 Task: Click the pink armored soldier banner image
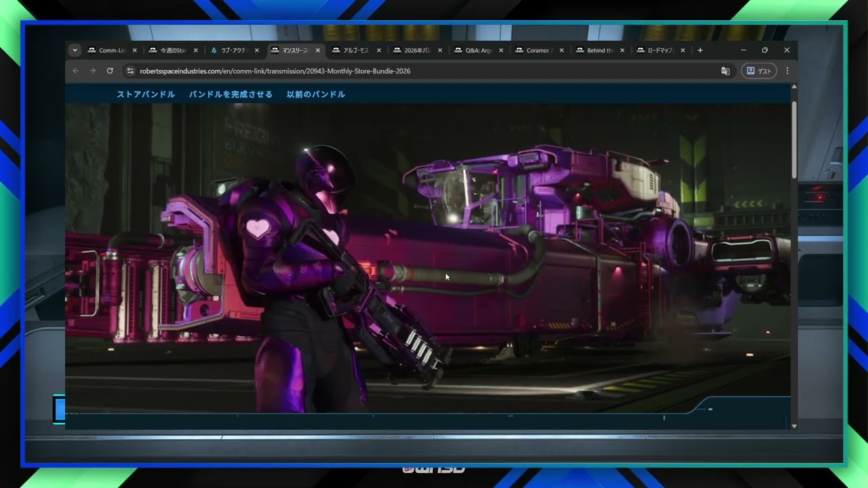click(x=428, y=258)
